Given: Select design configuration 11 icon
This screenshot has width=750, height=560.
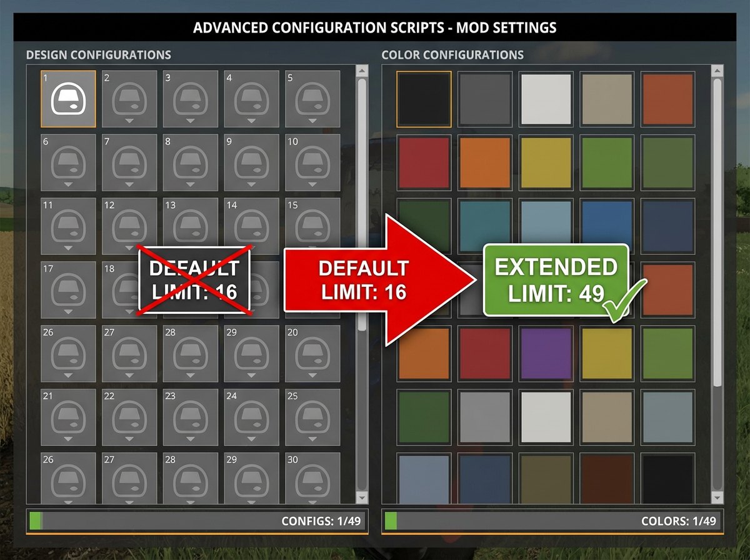Looking at the screenshot, I should tap(68, 226).
